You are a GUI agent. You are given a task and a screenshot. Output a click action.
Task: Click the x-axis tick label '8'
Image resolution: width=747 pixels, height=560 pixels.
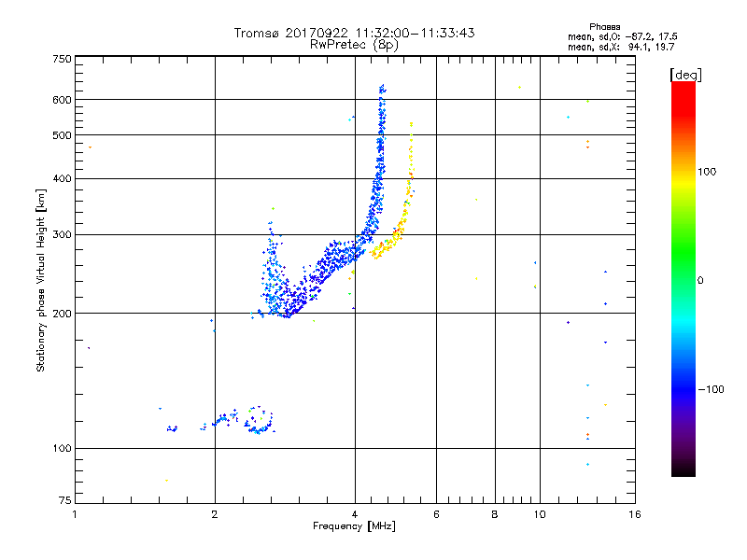pos(495,514)
